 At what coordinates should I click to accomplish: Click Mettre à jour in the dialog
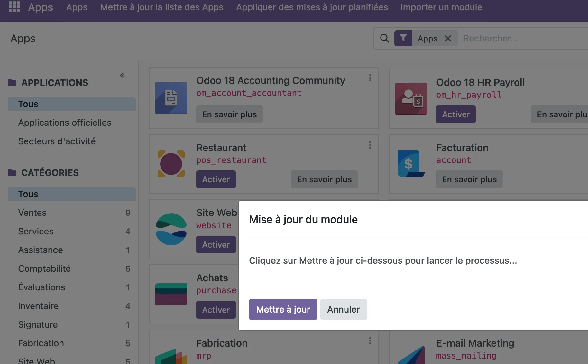[x=283, y=309]
